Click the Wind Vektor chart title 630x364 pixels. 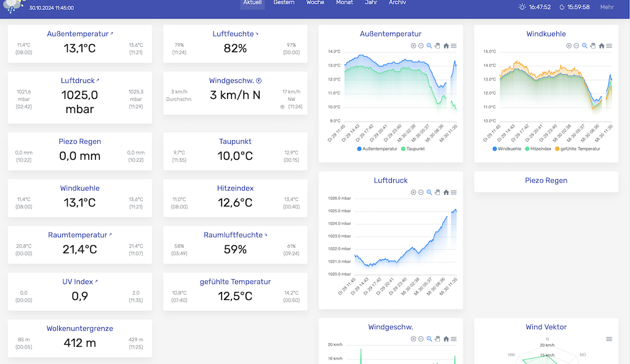pyautogui.click(x=546, y=327)
